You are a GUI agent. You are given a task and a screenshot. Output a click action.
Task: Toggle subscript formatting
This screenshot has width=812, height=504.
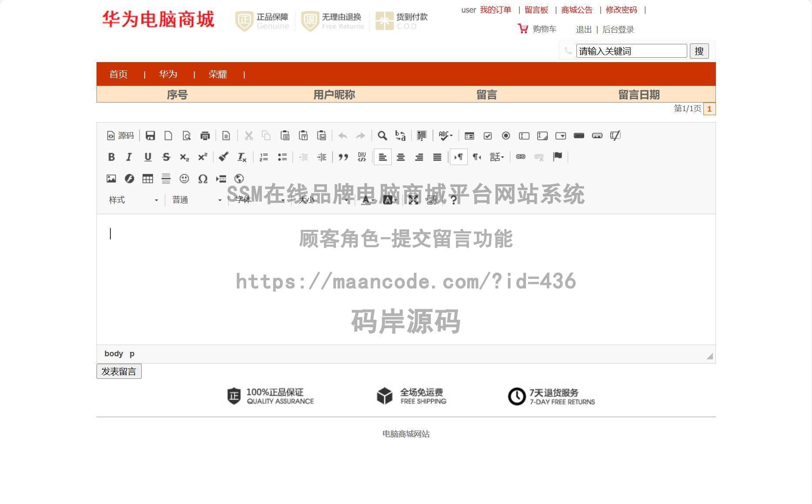184,157
